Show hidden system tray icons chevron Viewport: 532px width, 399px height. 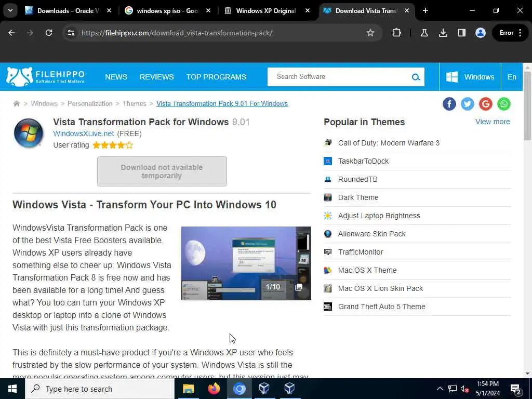coord(440,389)
